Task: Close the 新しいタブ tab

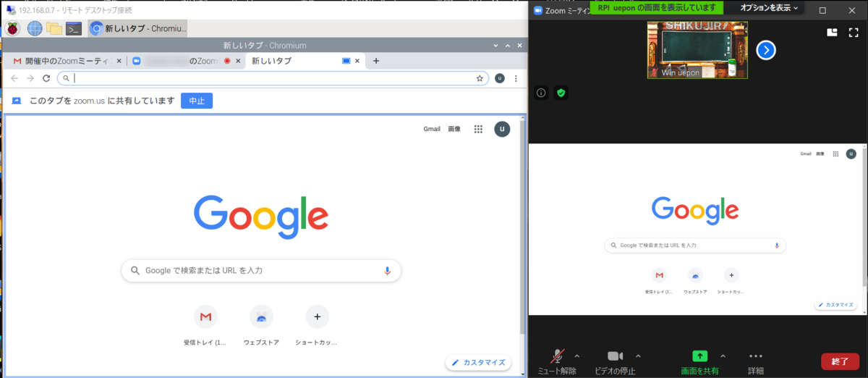Action: coord(357,62)
